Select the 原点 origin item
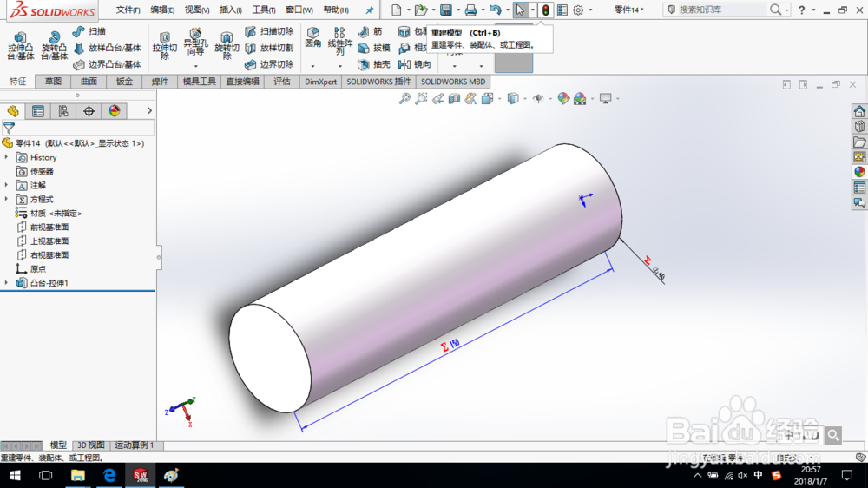This screenshot has height=488, width=868. (x=37, y=268)
